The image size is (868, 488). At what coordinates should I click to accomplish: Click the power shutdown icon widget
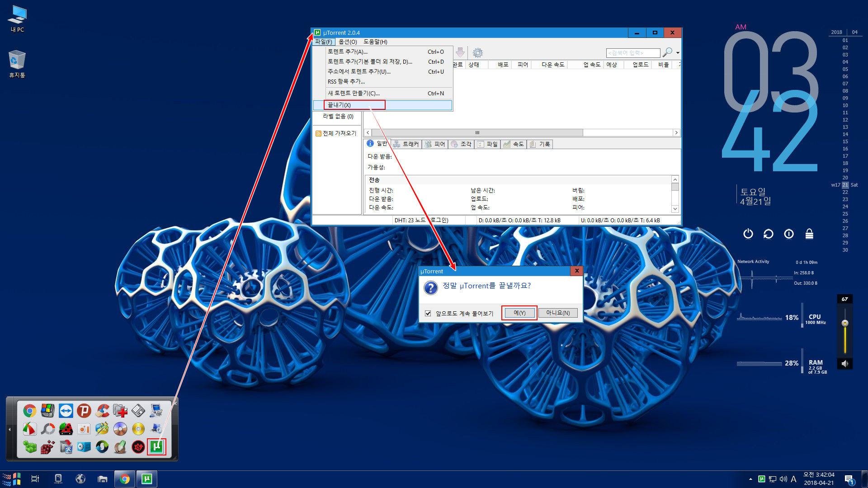(x=748, y=234)
